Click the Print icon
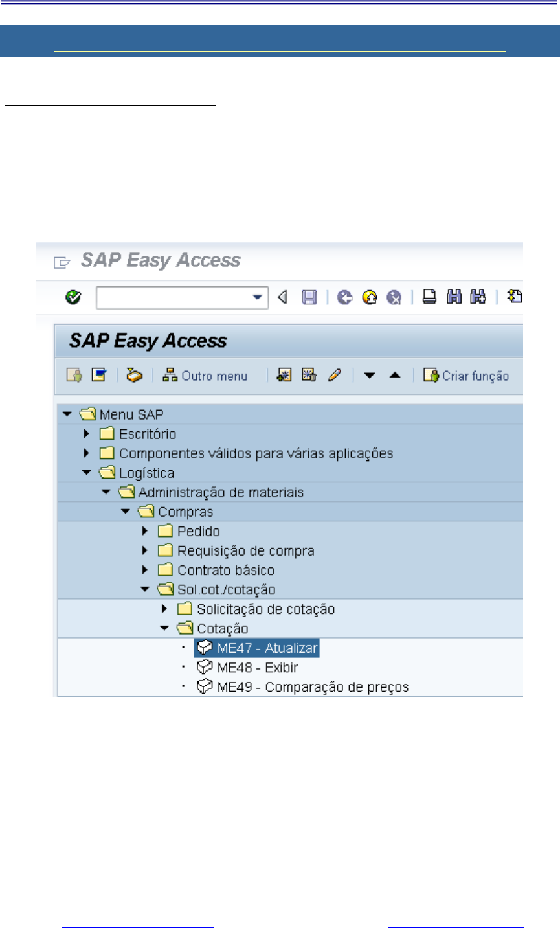 click(429, 297)
